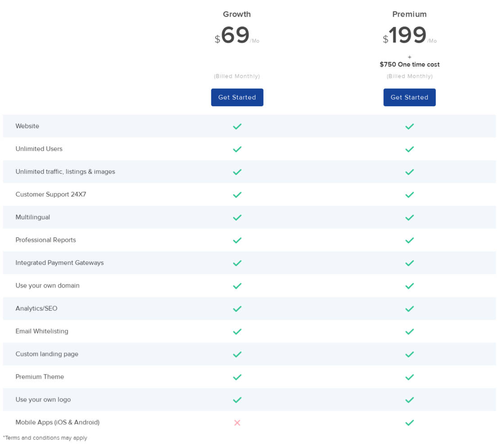Click the Customer Support 24X7 checkmark under Growth
499x448 pixels.
237,195
